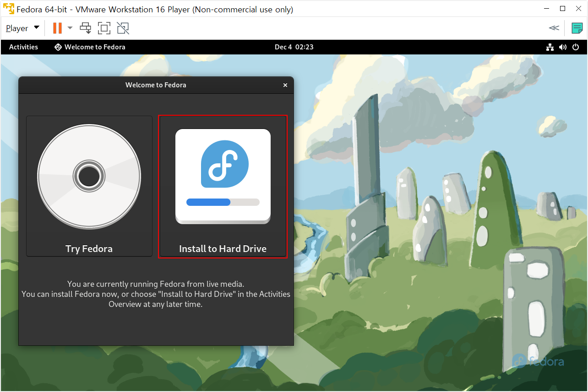Viewport: 588px width, 392px height.
Task: Send Ctrl+Alt+Del to the VM
Action: tap(86, 28)
